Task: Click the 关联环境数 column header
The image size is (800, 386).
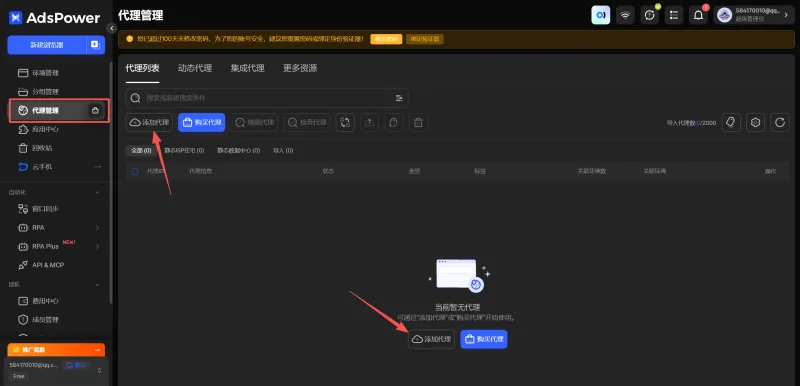Action: pos(591,171)
